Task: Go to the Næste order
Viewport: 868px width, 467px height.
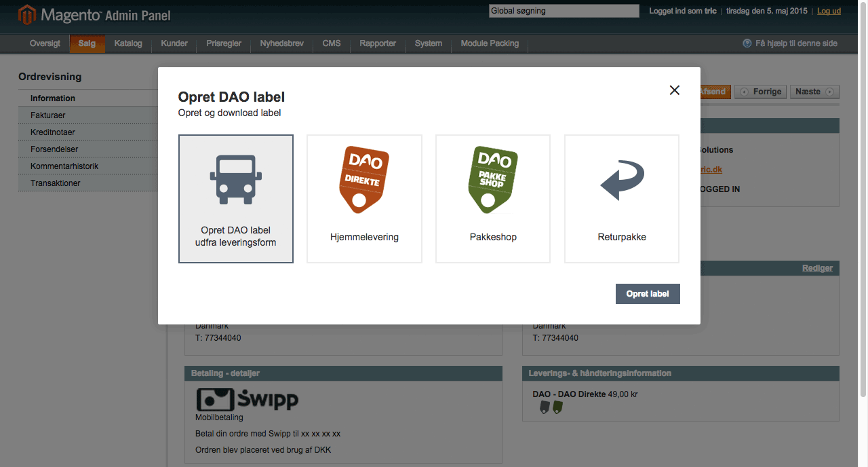Action: coord(814,92)
